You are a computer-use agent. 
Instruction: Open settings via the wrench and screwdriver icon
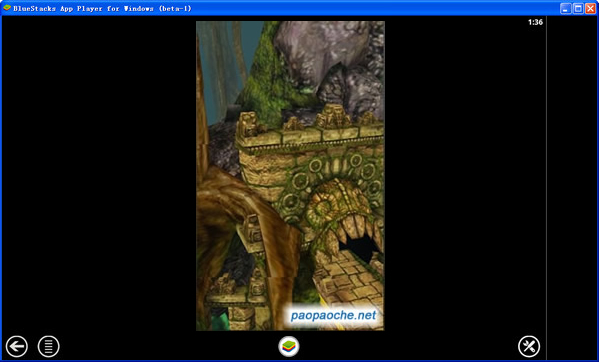(529, 346)
